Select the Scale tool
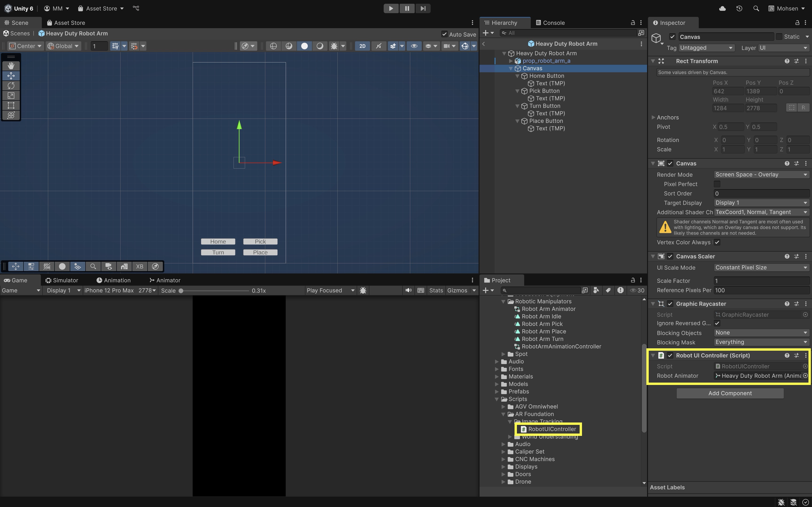Image resolution: width=812 pixels, height=507 pixels. pos(11,96)
